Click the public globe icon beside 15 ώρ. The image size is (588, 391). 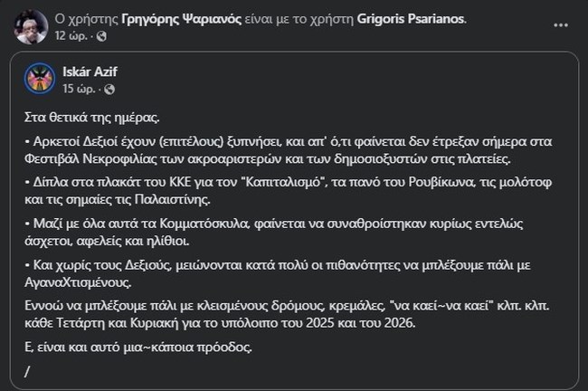[x=109, y=89]
